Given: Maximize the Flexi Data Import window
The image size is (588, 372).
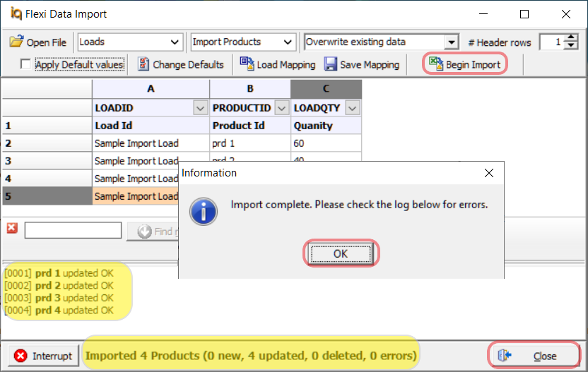Looking at the screenshot, I should point(524,14).
